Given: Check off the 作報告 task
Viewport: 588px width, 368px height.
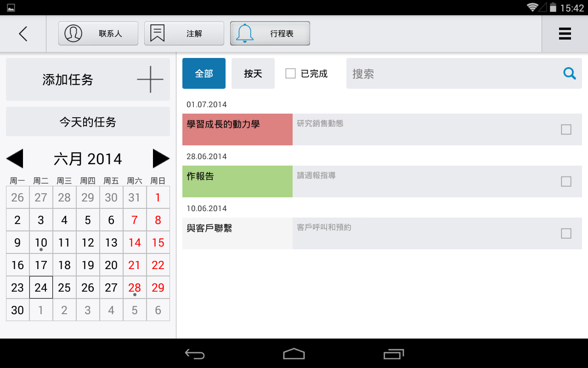Looking at the screenshot, I should (x=566, y=181).
